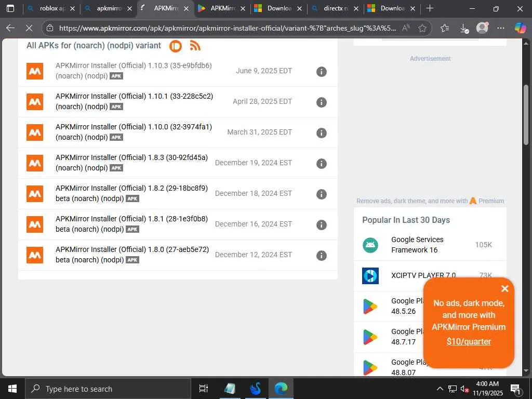
Task: Open Google Services Framework icon in Popular list
Action: [370, 245]
